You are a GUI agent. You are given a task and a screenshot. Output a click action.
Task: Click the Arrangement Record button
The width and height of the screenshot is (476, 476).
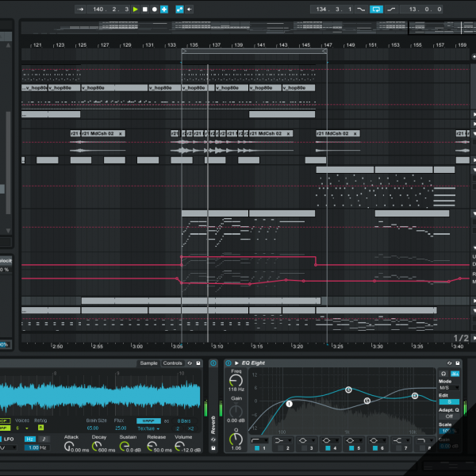click(155, 10)
